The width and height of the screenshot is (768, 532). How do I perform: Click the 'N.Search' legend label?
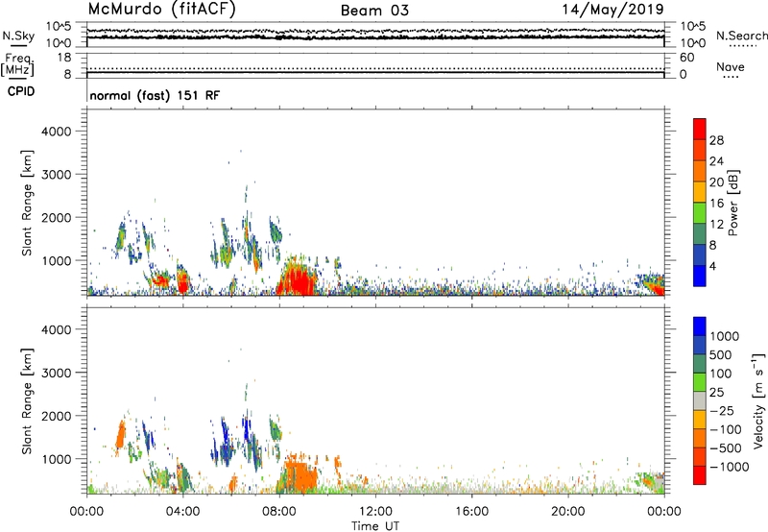pos(741,36)
